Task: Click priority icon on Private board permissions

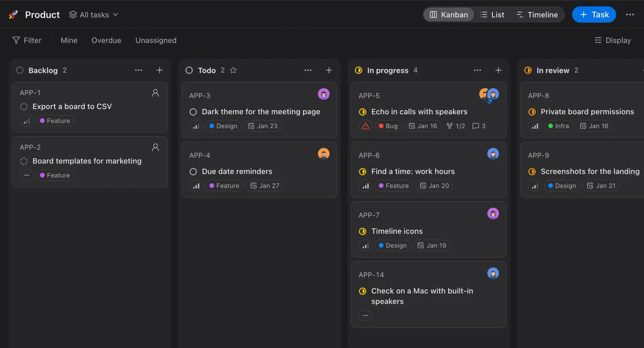Action: click(535, 126)
